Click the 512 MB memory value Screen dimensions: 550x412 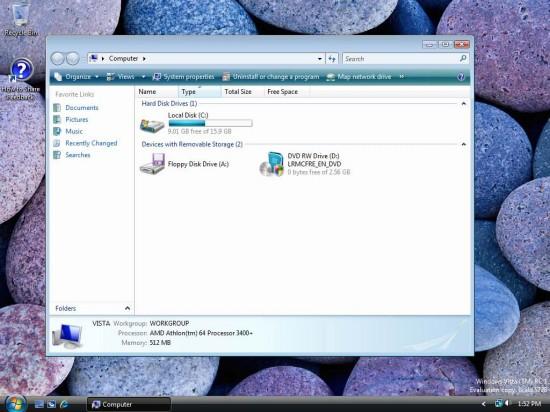pos(160,343)
